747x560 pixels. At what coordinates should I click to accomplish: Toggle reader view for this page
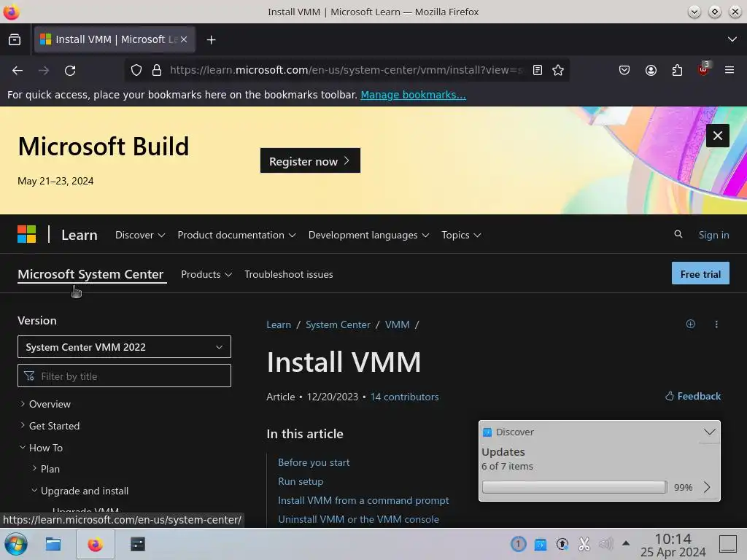pyautogui.click(x=538, y=71)
